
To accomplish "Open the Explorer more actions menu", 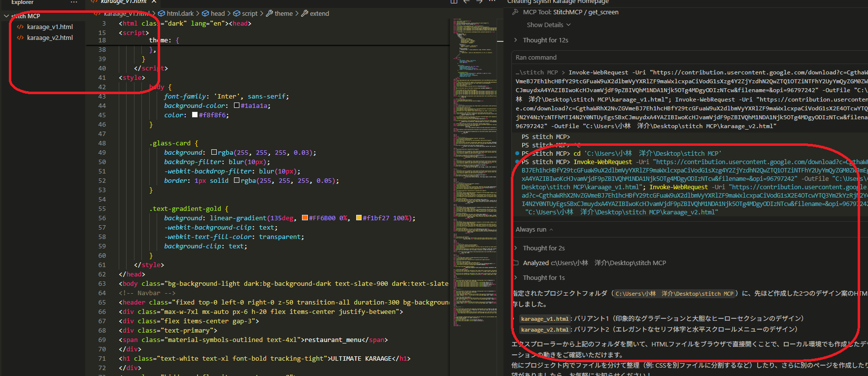I will [74, 2].
